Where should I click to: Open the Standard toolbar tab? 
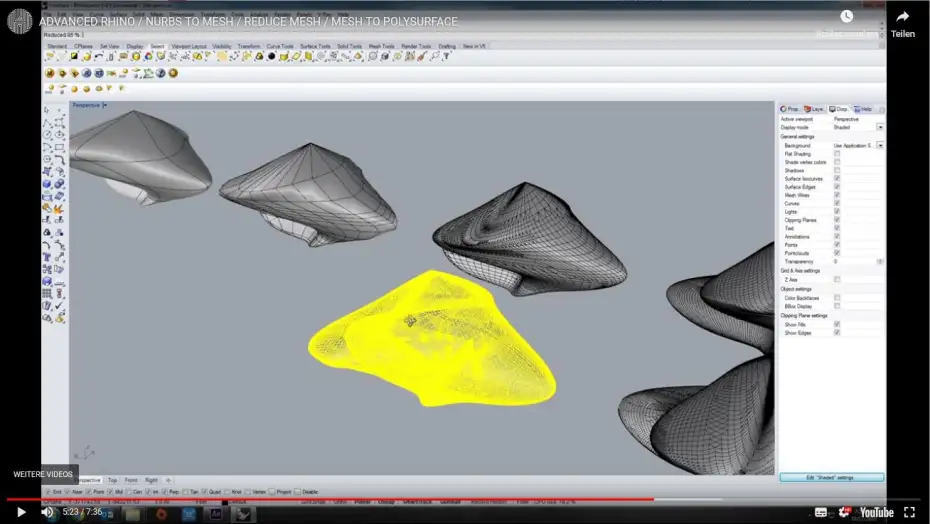click(57, 46)
